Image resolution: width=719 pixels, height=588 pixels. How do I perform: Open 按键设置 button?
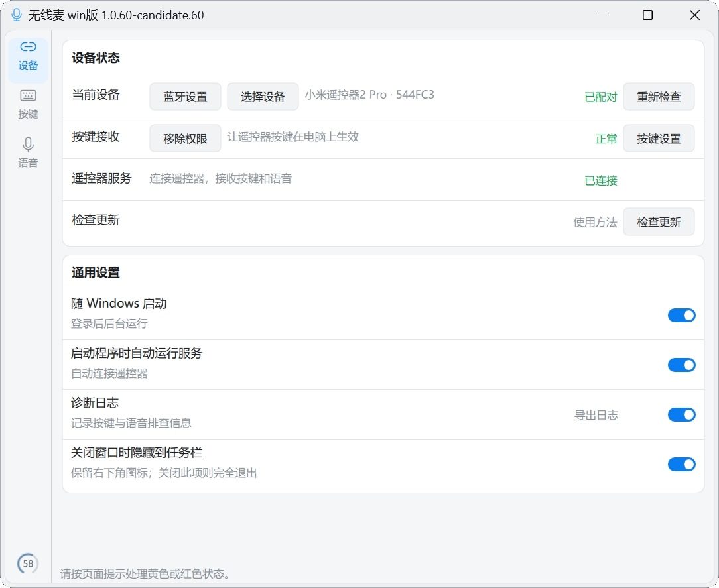(x=659, y=139)
